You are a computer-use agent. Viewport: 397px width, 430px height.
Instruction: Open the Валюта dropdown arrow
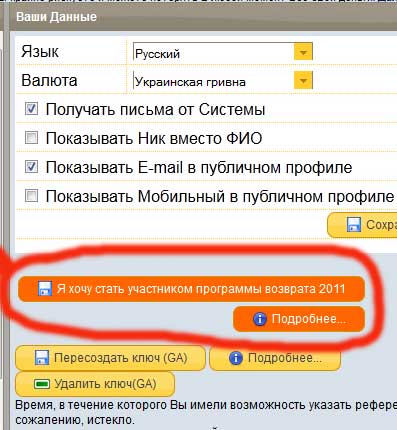point(303,80)
